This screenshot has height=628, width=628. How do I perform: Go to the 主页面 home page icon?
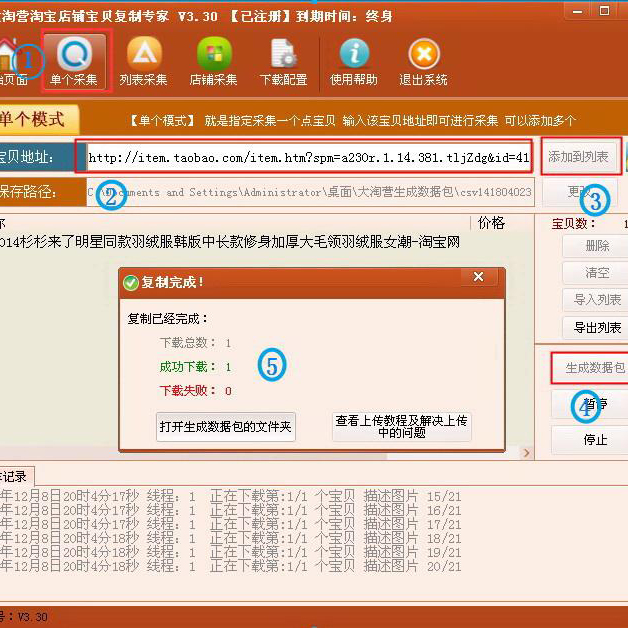pyautogui.click(x=10, y=60)
